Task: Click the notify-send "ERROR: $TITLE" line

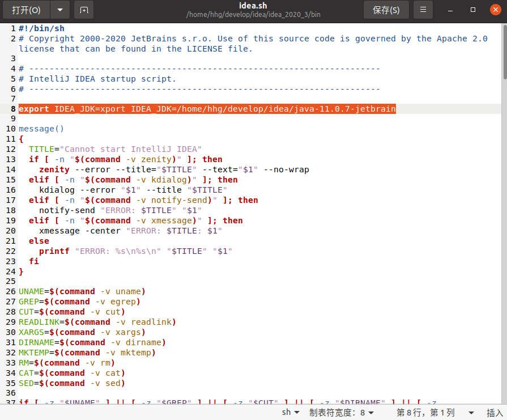Action: click(x=120, y=210)
